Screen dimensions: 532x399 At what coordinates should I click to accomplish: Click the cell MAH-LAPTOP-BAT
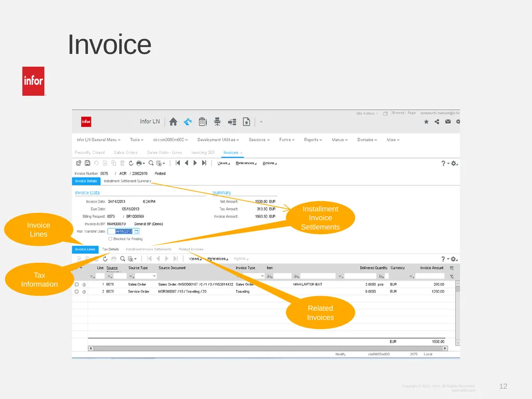(x=308, y=285)
